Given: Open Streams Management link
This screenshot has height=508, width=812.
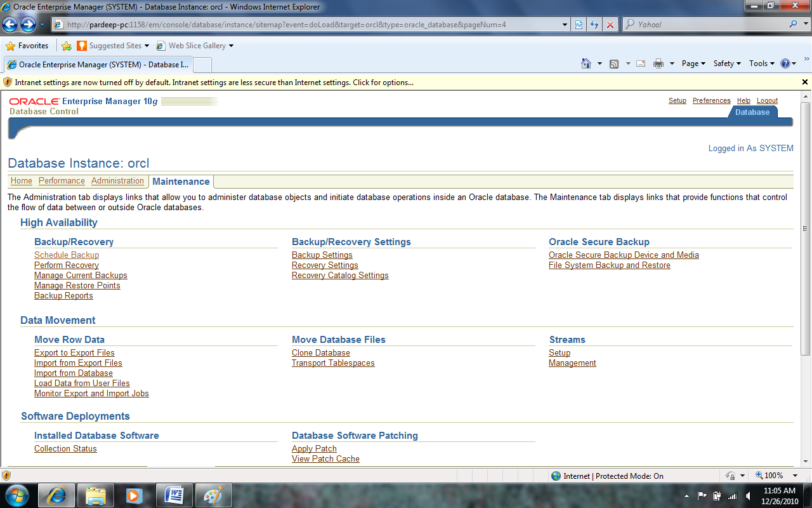Looking at the screenshot, I should coord(572,363).
